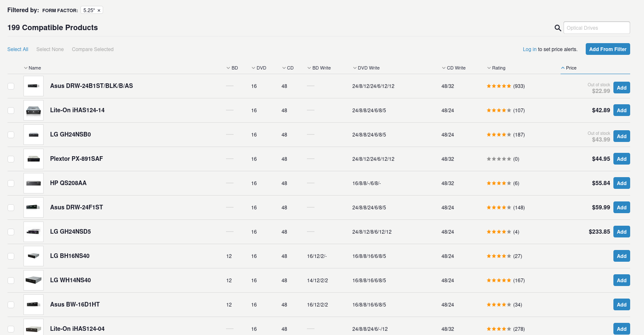Add the Asus DRW-24B1ST/BLK/B/AS drive

[622, 88]
